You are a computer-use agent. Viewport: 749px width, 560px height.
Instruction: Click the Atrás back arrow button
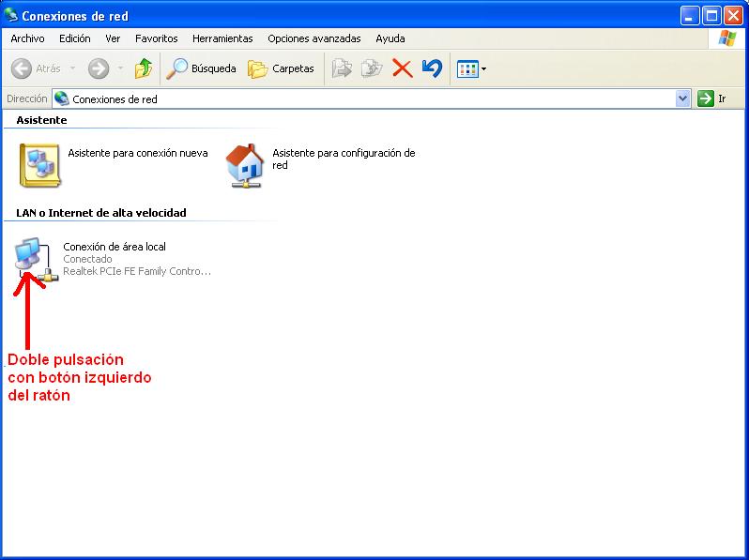[x=36, y=68]
